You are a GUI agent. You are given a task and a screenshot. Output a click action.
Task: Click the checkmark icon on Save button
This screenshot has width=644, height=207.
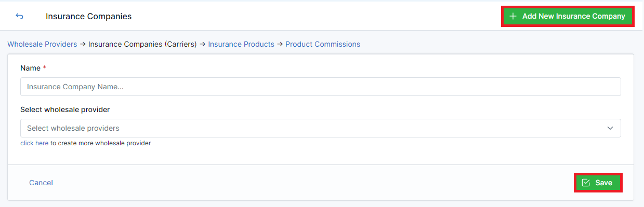point(586,183)
